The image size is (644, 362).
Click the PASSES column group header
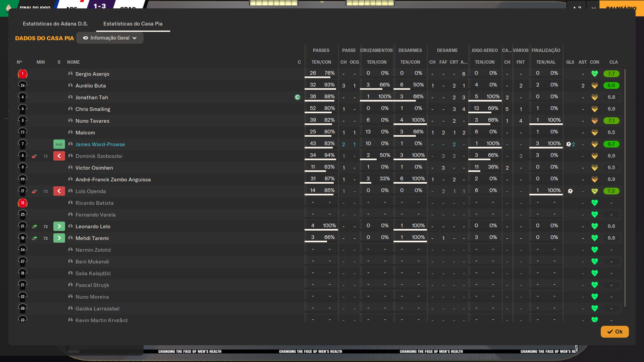(321, 50)
